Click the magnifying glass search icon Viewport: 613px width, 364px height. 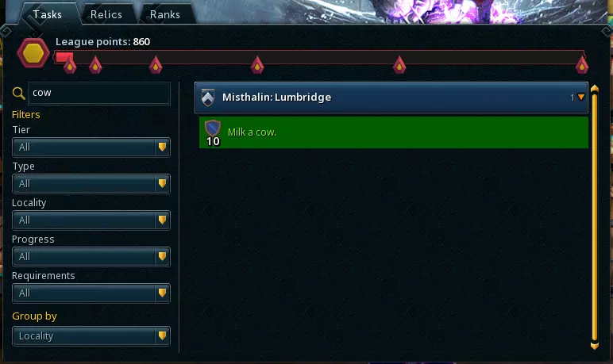point(18,94)
